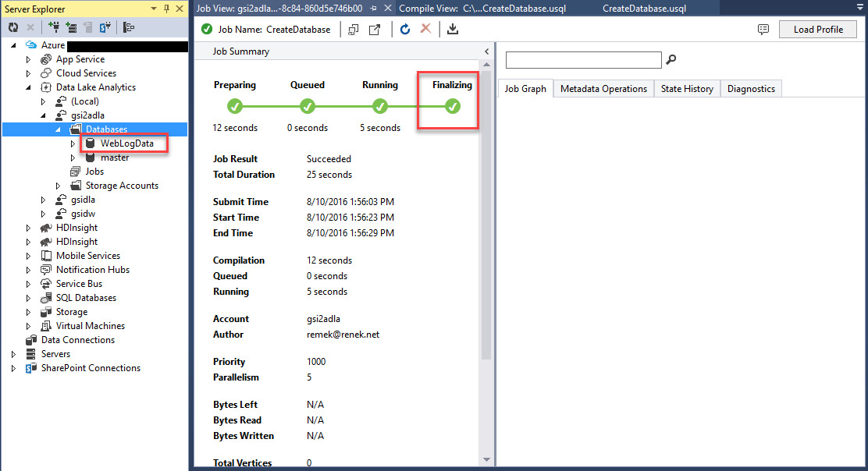
Task: Collapse the Job Summary panel arrow
Action: pyautogui.click(x=486, y=51)
